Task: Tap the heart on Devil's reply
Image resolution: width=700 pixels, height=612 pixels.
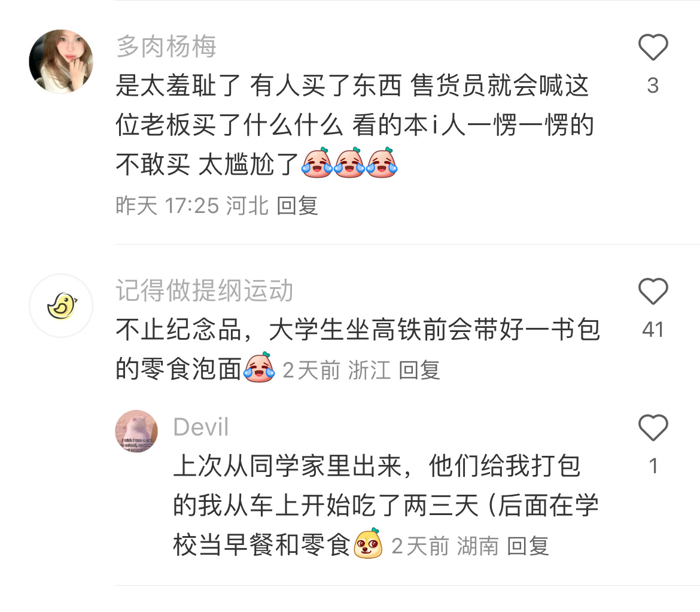Action: click(x=653, y=427)
